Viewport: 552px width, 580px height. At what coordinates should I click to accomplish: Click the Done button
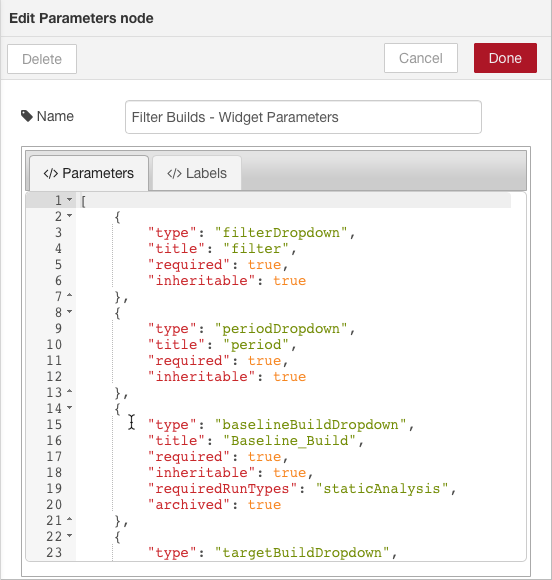[505, 58]
